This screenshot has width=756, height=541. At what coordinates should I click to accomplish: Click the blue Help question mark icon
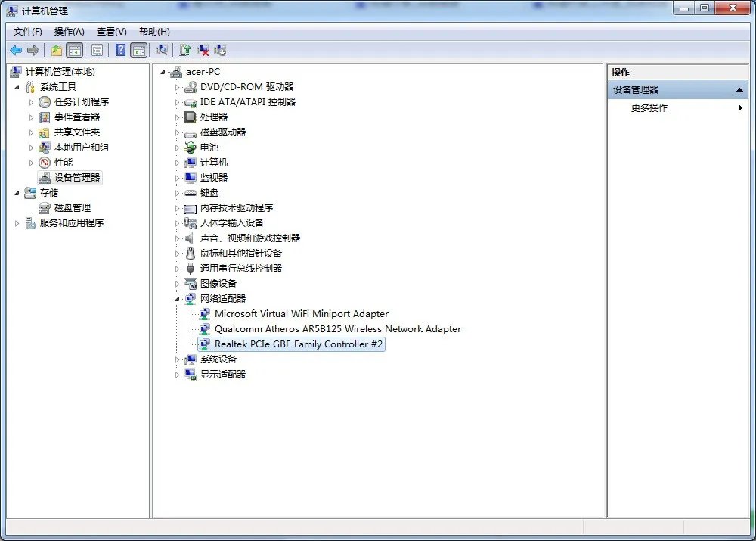[x=120, y=50]
